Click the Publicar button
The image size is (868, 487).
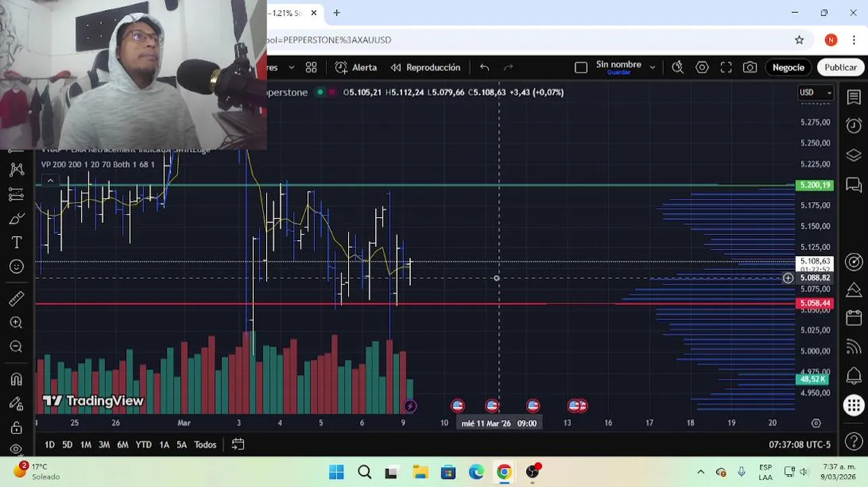click(840, 67)
